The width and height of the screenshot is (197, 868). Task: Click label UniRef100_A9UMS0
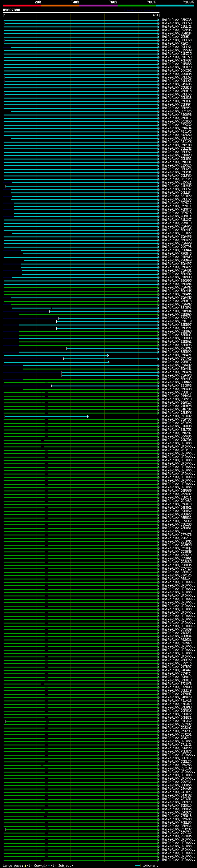click(x=177, y=511)
